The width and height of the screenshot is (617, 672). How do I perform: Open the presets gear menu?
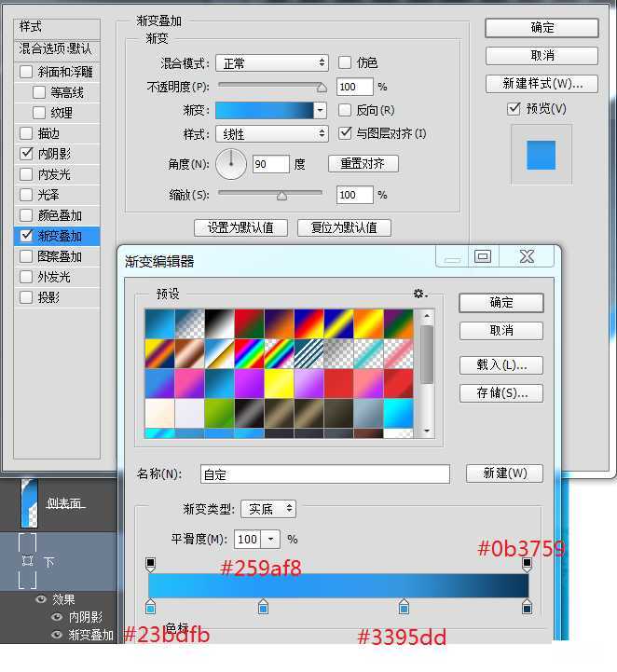tap(419, 294)
